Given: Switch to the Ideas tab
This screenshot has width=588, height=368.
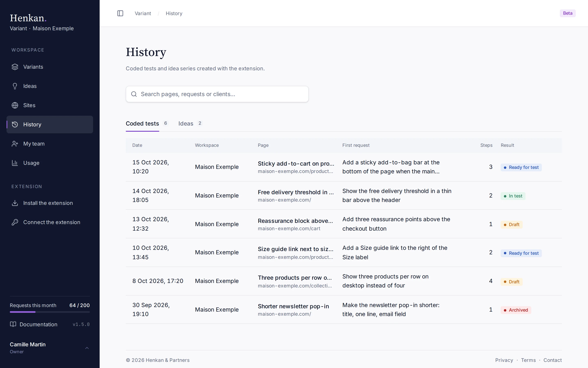Looking at the screenshot, I should click(190, 124).
